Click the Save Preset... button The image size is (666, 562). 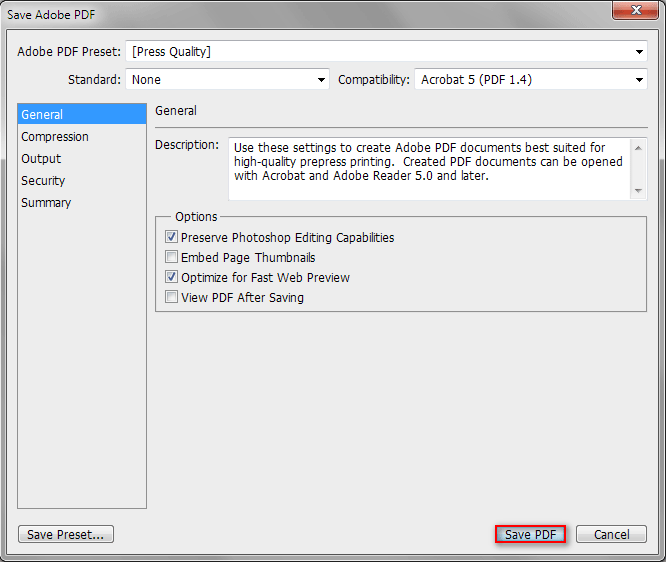tap(66, 534)
